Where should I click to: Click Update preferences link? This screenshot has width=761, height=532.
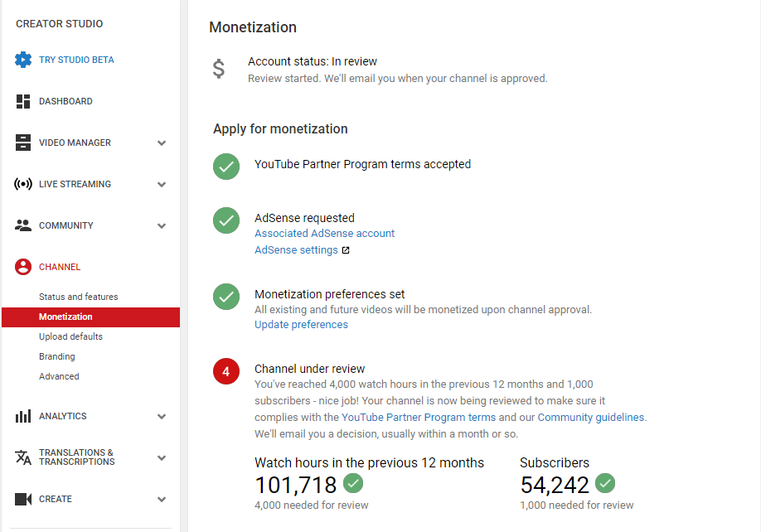pos(302,325)
